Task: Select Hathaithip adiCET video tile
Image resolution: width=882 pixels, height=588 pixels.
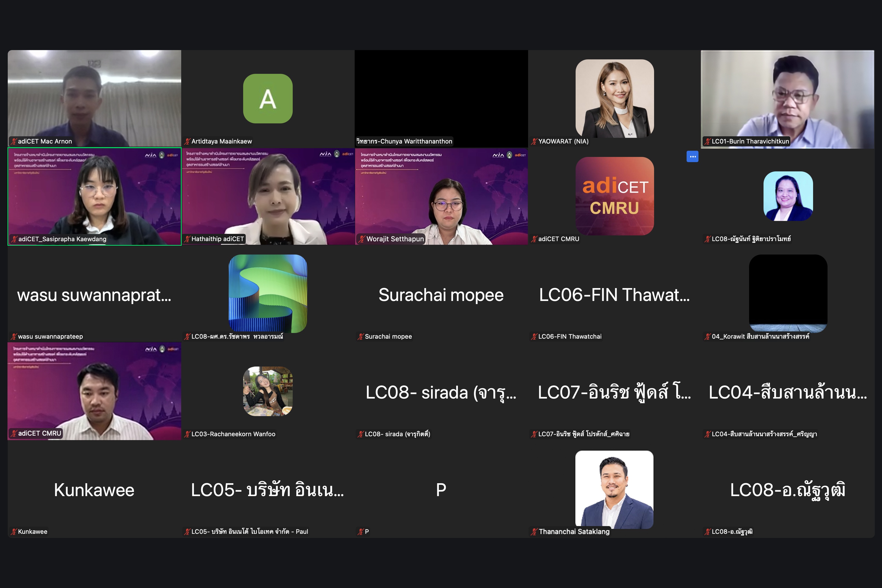Action: pos(268,196)
